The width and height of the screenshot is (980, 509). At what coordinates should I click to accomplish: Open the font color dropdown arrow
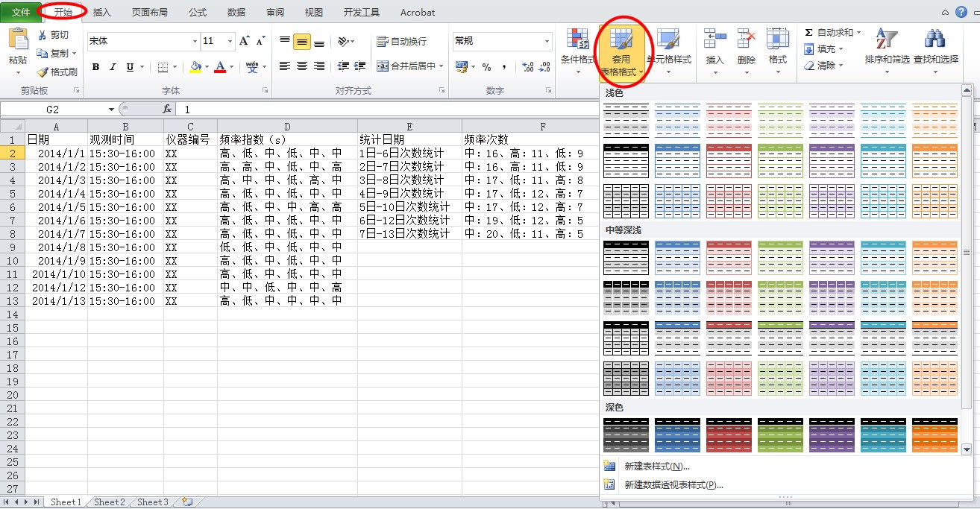pyautogui.click(x=231, y=67)
